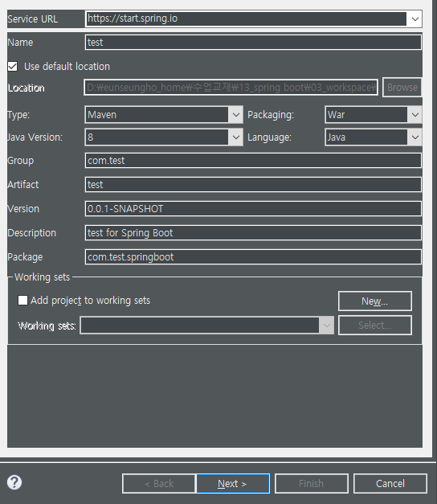Click the Language label text
The width and height of the screenshot is (437, 504).
(x=269, y=137)
